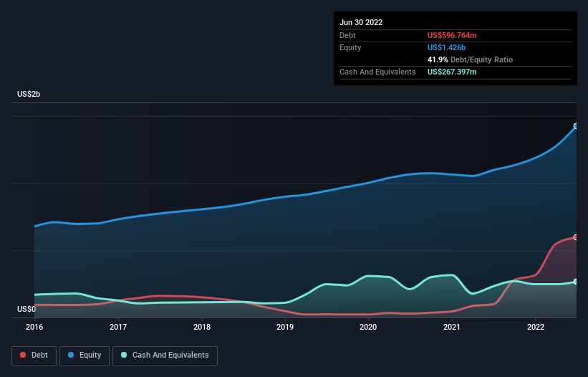Screen dimensions: 588x377
Task: Select the 2016 x-axis label
Action: 34,327
